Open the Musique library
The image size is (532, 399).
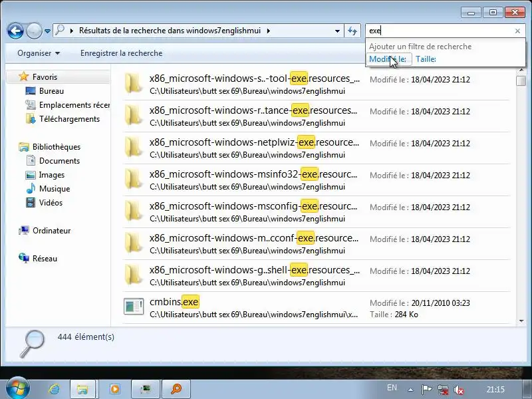(55, 189)
